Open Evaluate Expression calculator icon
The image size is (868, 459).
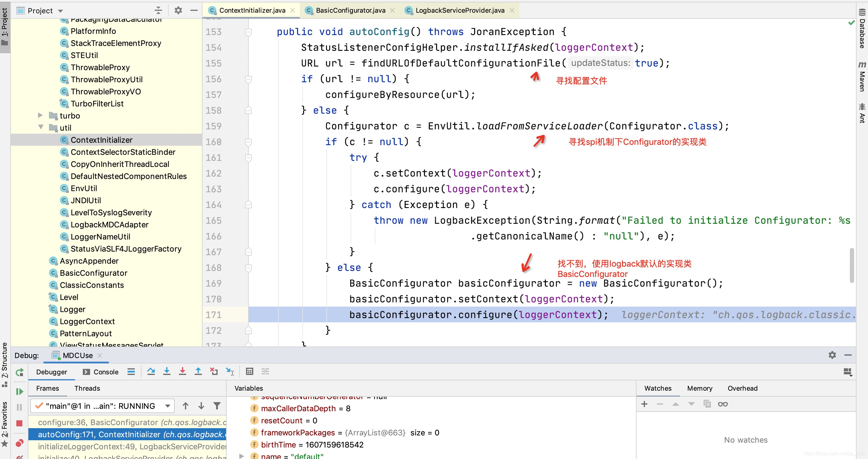click(249, 371)
